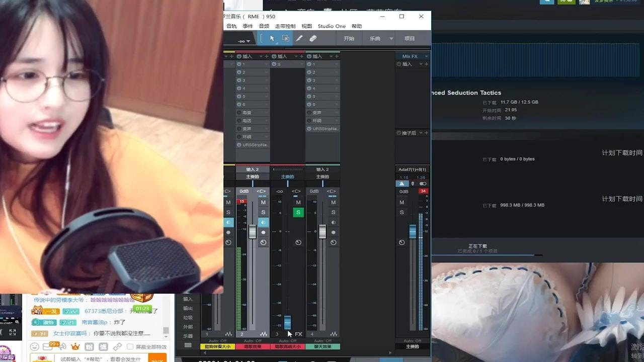
Task: Open channel 2 automation mode dial icon
Action: click(263, 242)
